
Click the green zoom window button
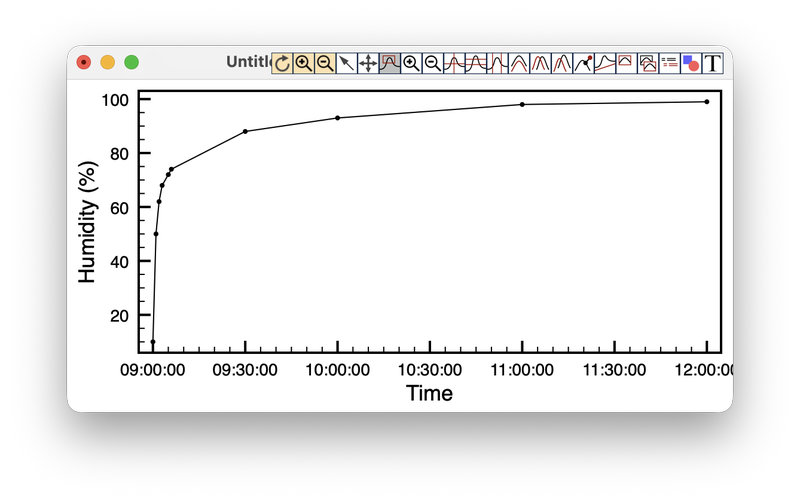(131, 62)
